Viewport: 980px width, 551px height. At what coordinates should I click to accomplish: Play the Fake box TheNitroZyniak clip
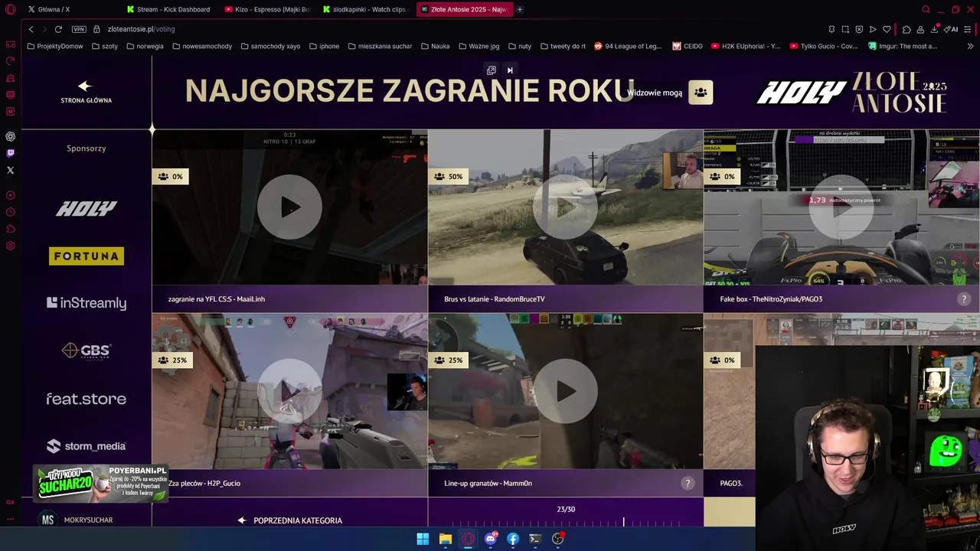click(841, 207)
